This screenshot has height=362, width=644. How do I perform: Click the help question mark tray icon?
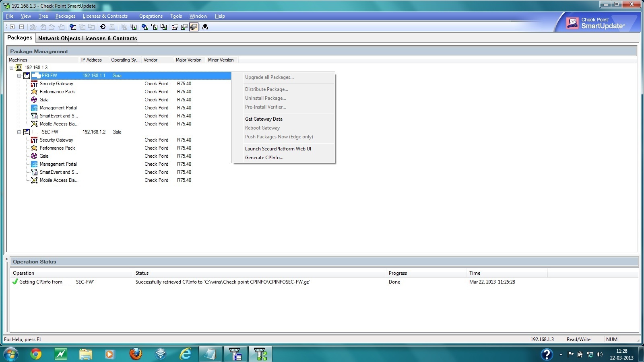pos(547,354)
